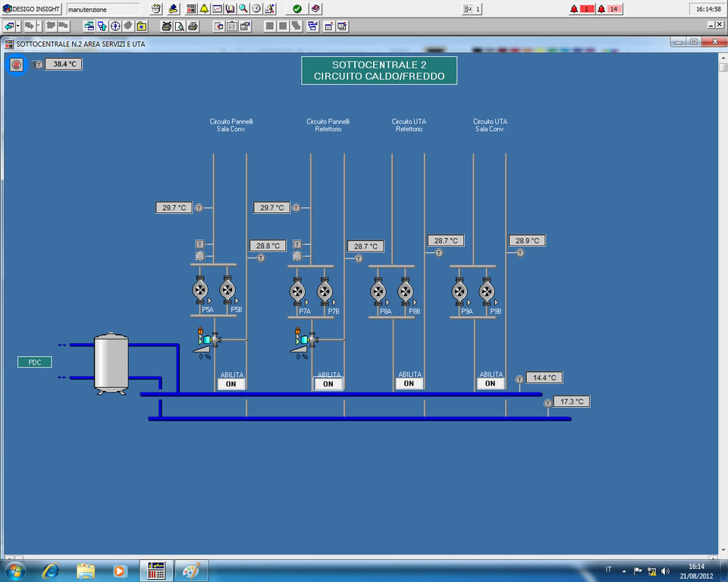
Task: Select pump P8A
Action: (378, 292)
